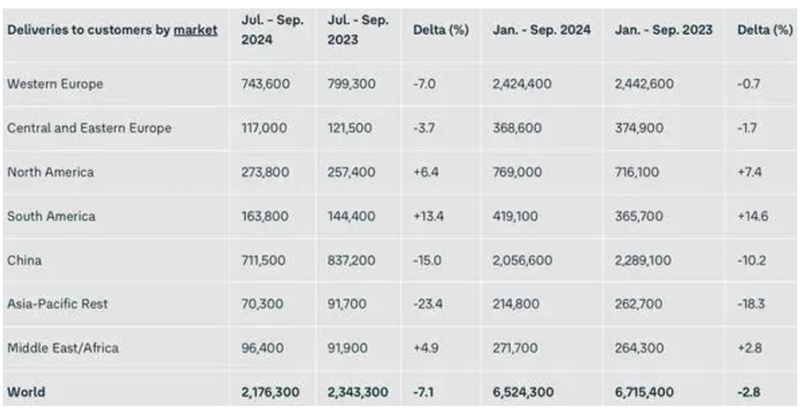
Task: Select the North America row label
Action: (x=50, y=172)
